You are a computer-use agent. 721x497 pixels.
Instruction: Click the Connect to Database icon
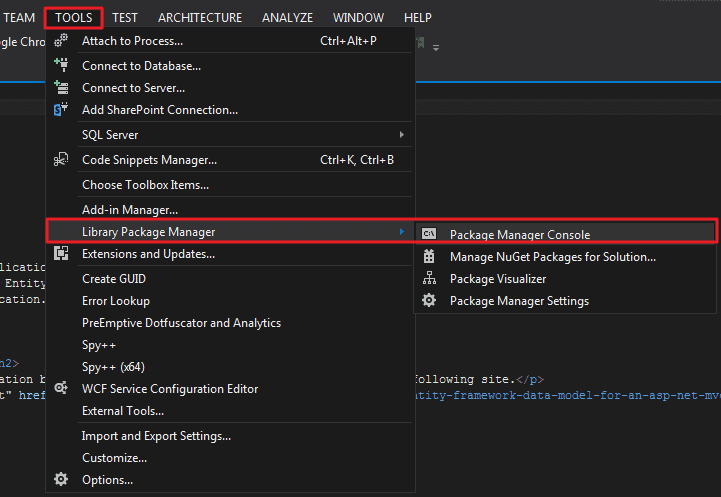[61, 65]
